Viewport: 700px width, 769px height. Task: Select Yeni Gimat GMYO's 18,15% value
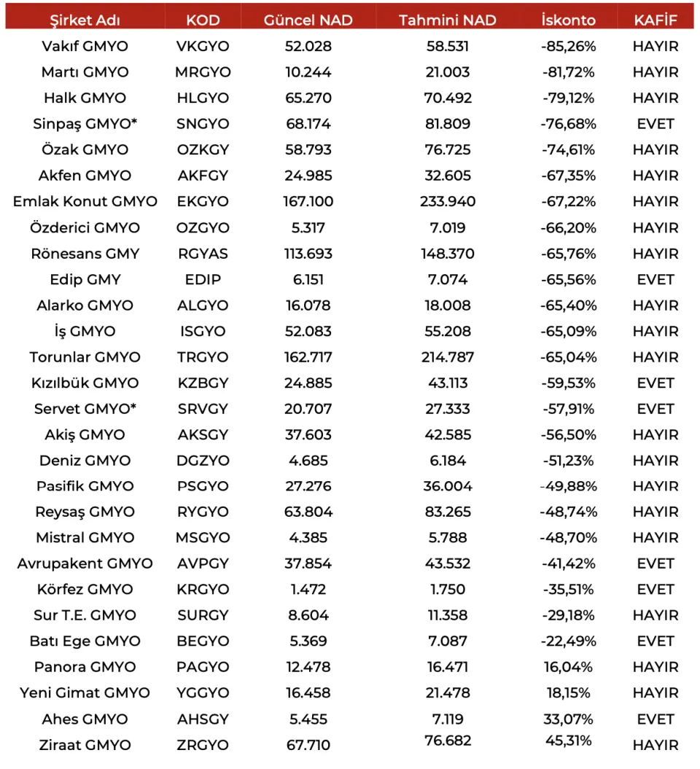click(x=569, y=693)
